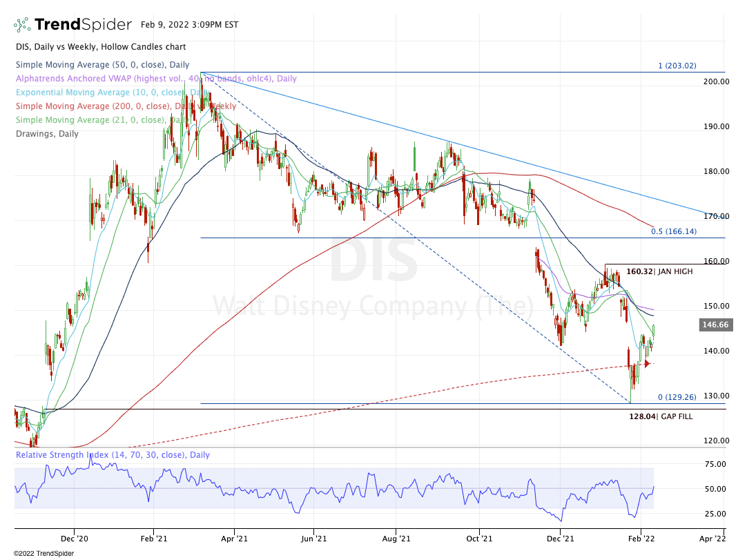
Task: Click the 'Drawings, Daily' legend entry
Action: point(47,133)
